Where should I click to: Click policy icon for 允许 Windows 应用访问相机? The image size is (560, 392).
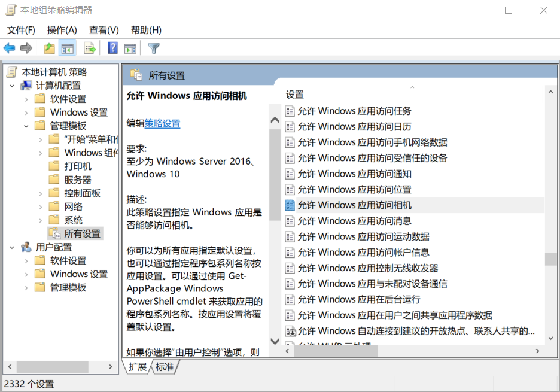coord(290,205)
